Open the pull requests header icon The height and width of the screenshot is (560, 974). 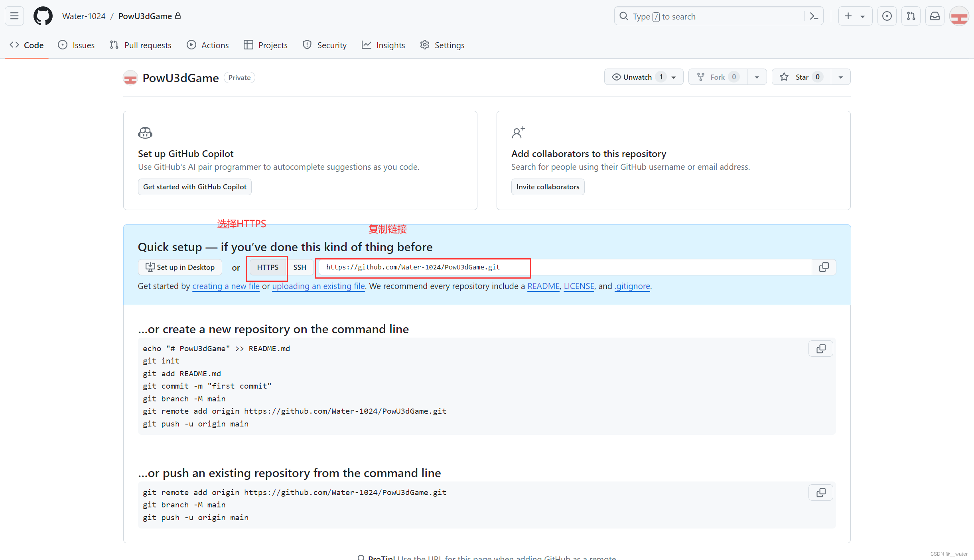point(911,16)
